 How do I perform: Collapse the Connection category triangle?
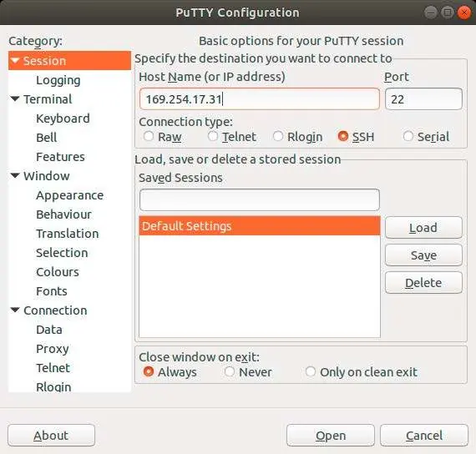(15, 310)
